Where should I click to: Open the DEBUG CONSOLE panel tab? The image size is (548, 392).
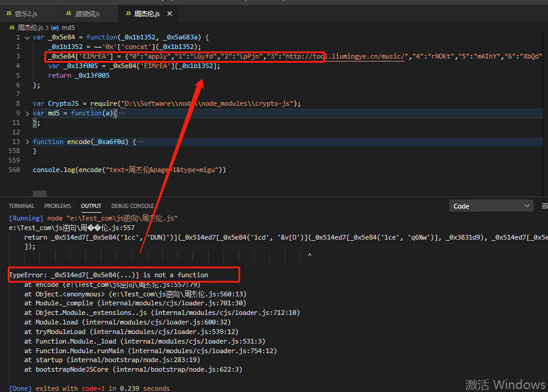pyautogui.click(x=133, y=206)
